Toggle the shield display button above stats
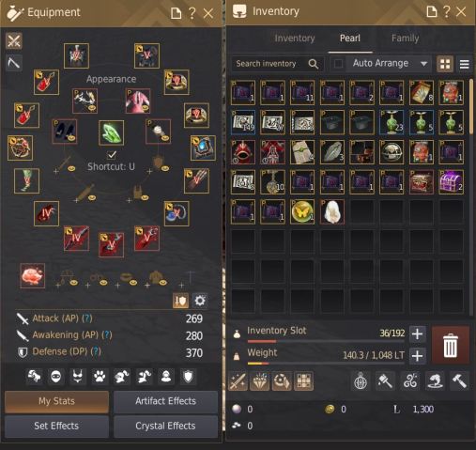This screenshot has height=450, width=476. 180,301
